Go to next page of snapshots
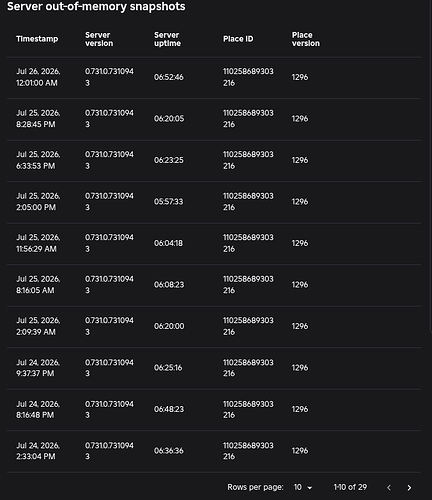The width and height of the screenshot is (432, 500). (409, 488)
